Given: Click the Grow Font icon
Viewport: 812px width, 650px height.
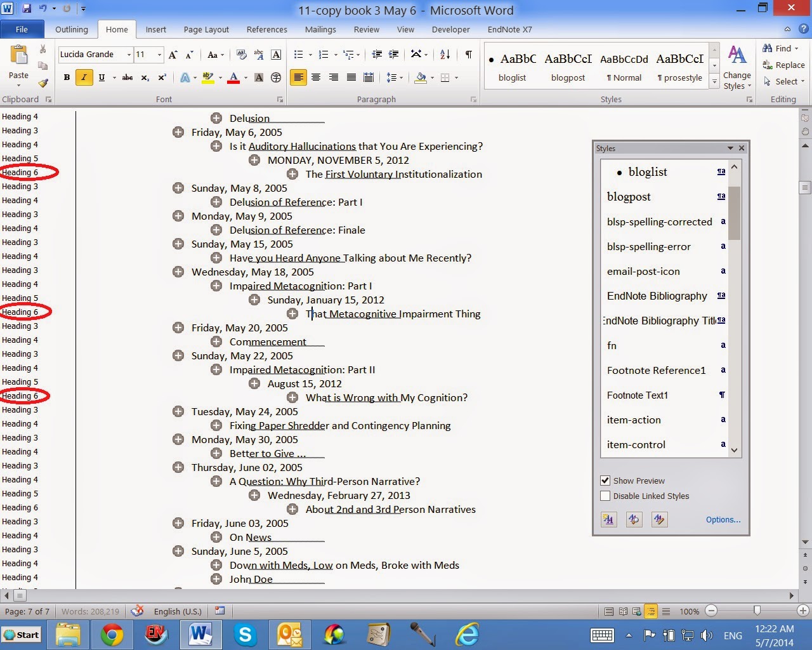Looking at the screenshot, I should coord(173,55).
